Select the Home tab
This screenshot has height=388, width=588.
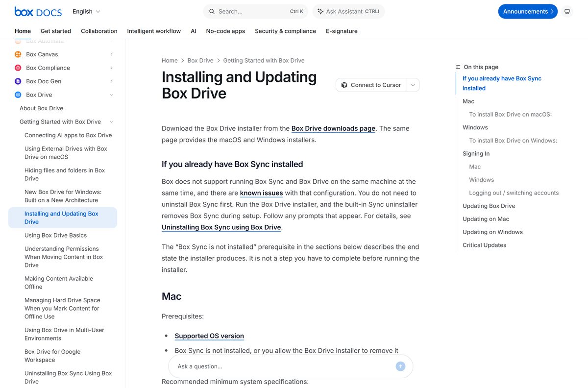(23, 31)
